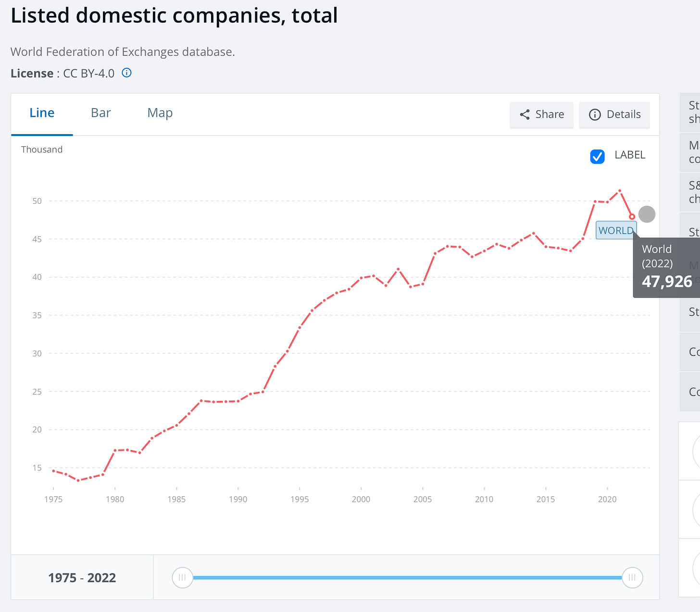Click the right handle of the year slider

pos(632,577)
